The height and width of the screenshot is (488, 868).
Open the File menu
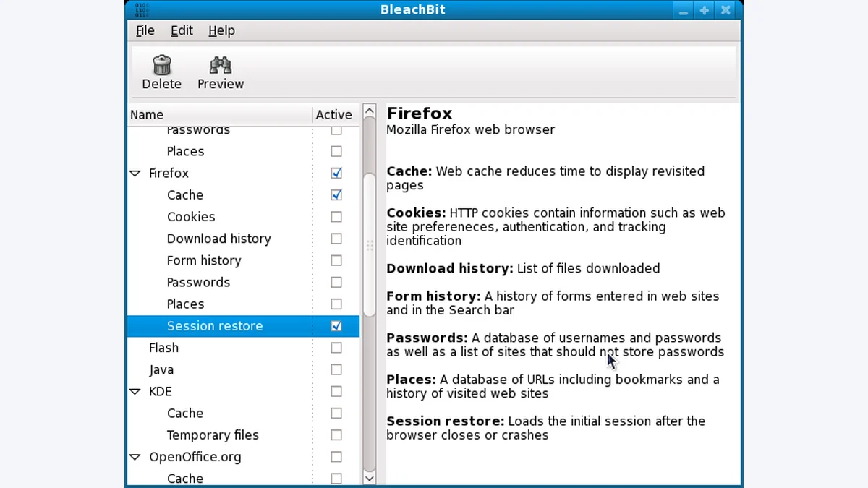(x=145, y=30)
